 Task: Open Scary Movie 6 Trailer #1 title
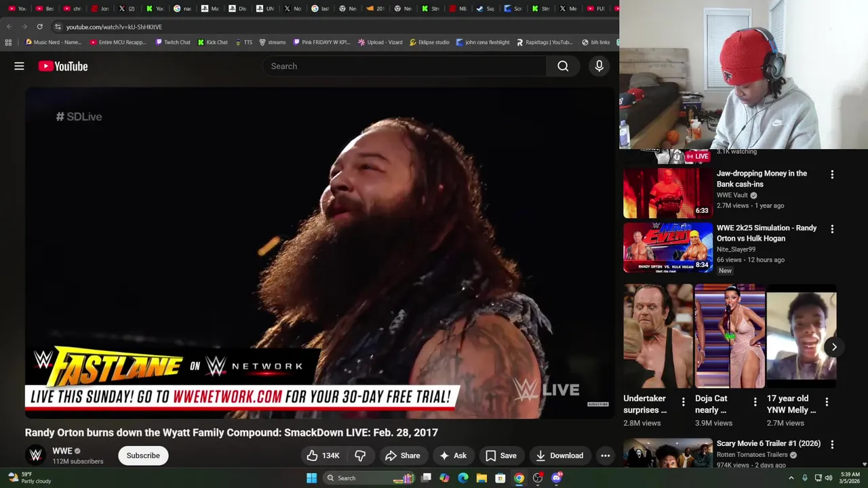768,443
